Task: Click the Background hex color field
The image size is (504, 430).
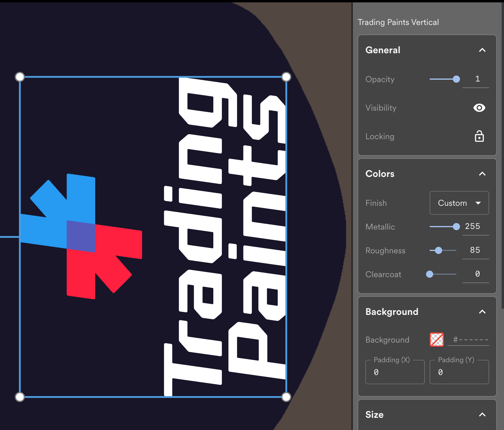Action: (468, 340)
